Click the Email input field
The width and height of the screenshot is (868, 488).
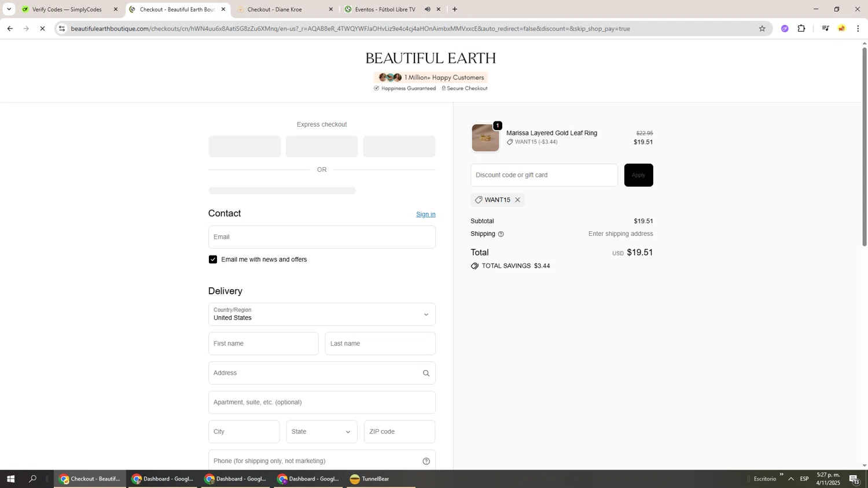coord(322,237)
